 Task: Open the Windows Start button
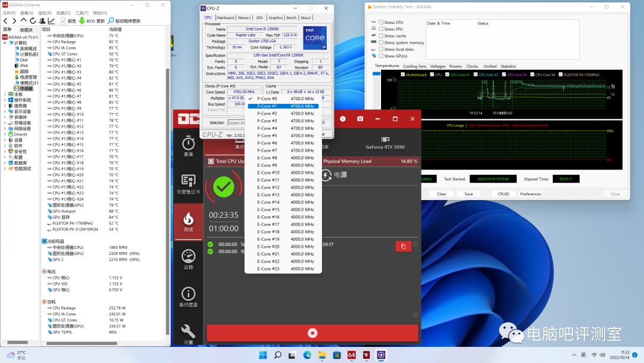pyautogui.click(x=263, y=355)
